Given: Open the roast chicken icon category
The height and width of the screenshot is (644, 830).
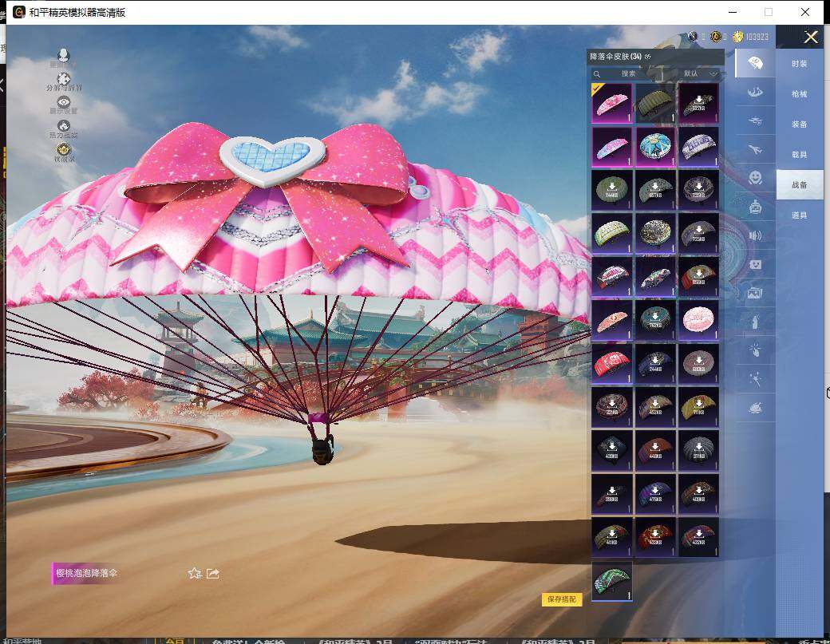Looking at the screenshot, I should [755, 408].
